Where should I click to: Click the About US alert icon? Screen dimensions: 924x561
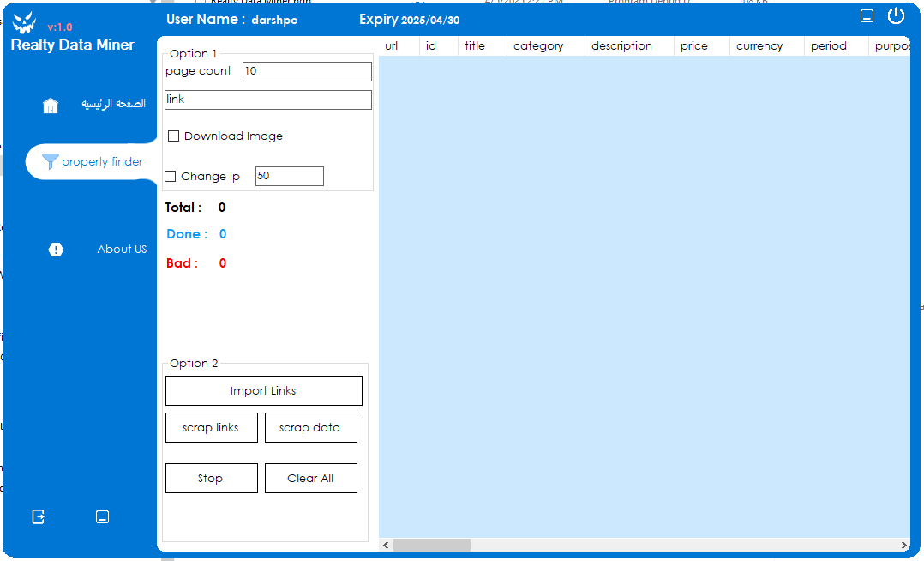56,250
